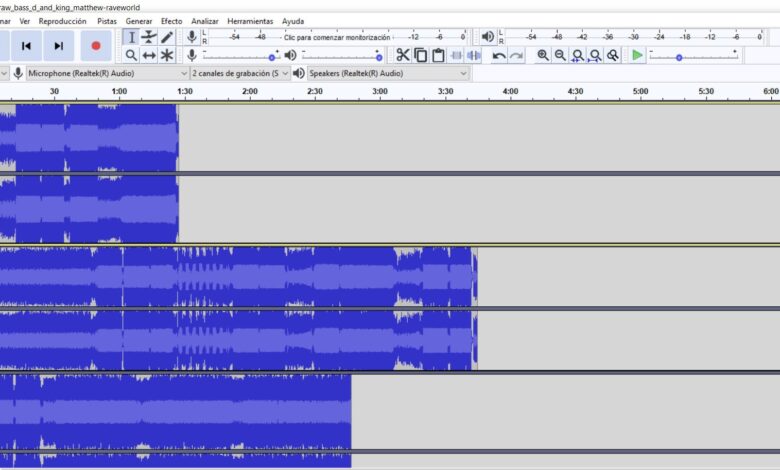
Task: Click the 4:30 mark on timeline ruler
Action: 576,92
